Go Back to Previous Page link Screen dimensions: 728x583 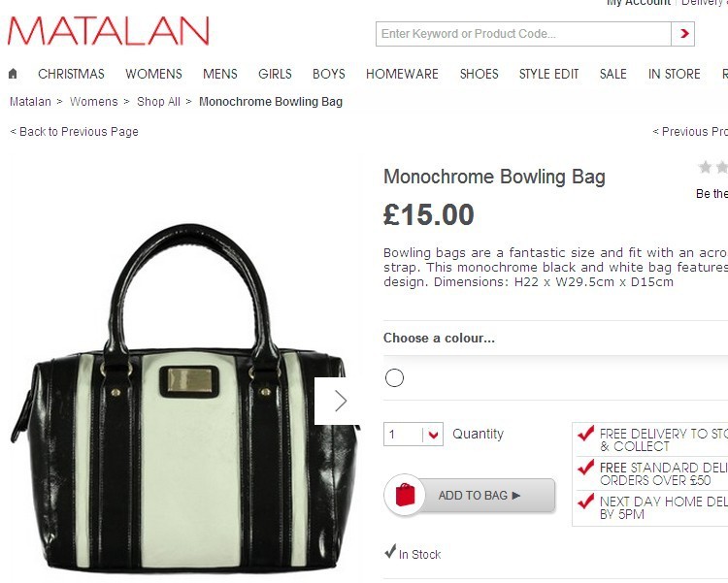[x=75, y=132]
